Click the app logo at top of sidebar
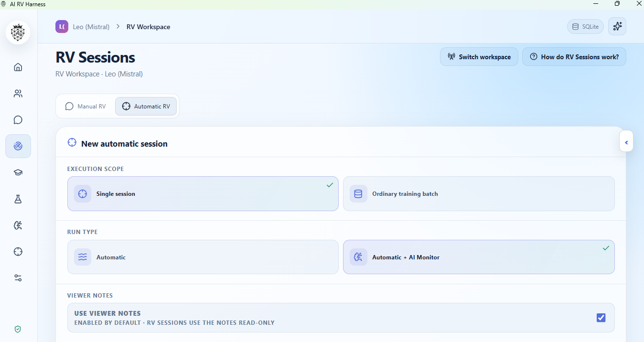The height and width of the screenshot is (342, 644). [x=18, y=32]
